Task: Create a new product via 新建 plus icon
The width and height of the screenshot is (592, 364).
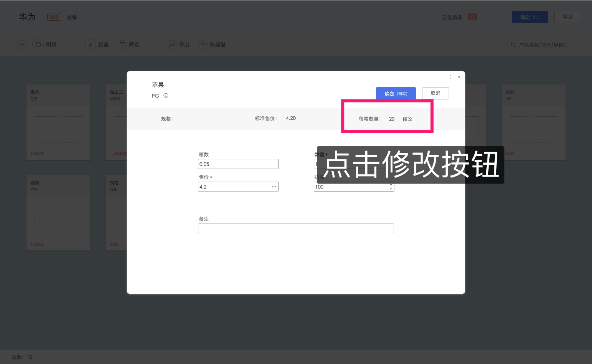Action: click(90, 45)
